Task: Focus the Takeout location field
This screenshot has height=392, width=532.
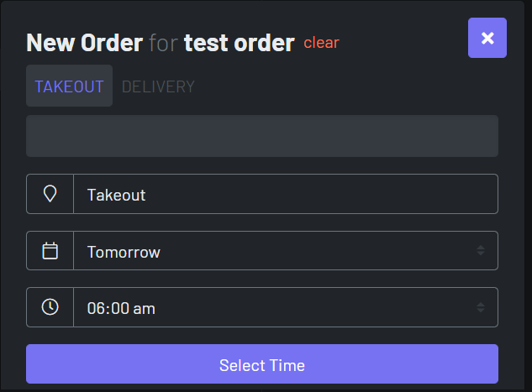Action: pyautogui.click(x=286, y=194)
